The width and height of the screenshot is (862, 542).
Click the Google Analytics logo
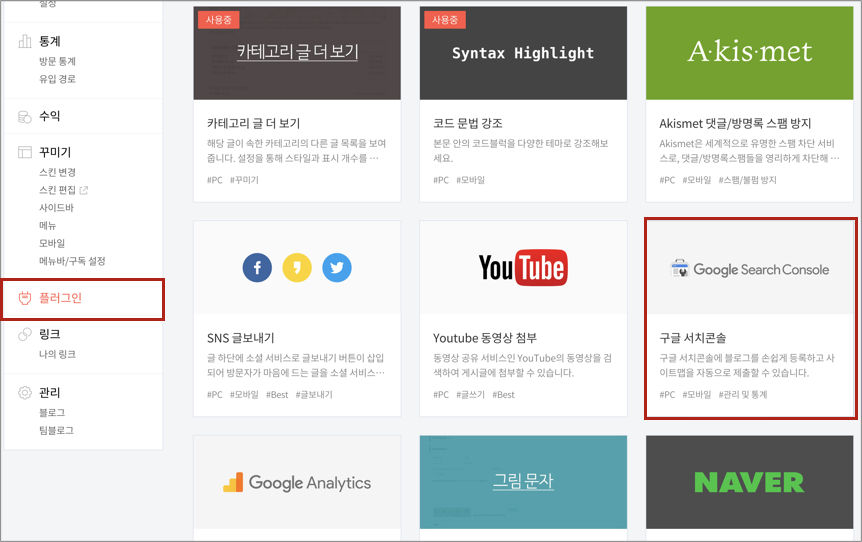point(297,483)
